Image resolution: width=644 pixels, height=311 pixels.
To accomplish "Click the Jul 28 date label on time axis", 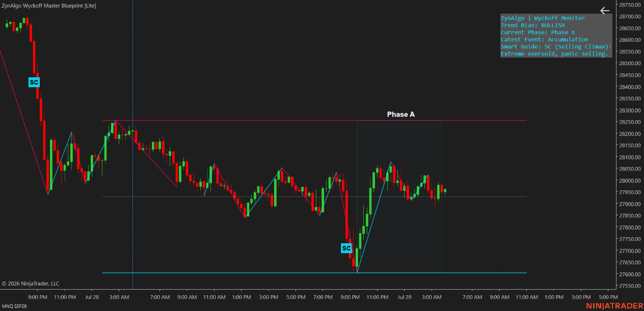I will [92, 297].
